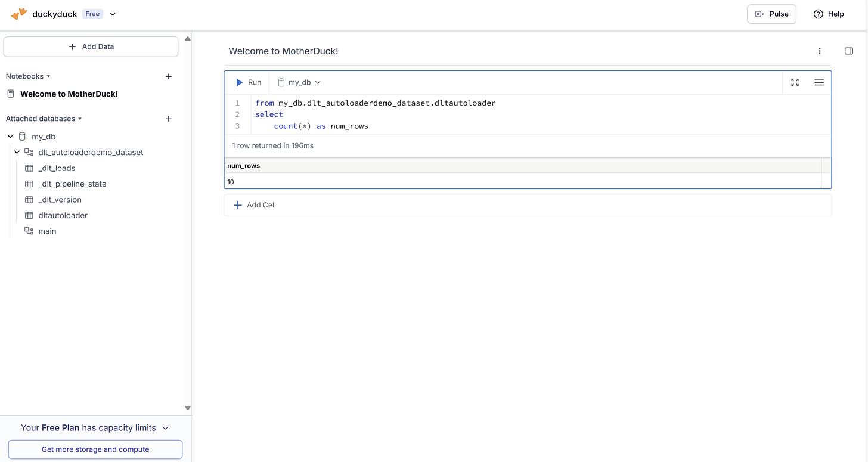The height and width of the screenshot is (462, 868).
Task: Click the _dlt_loads table icon
Action: [x=29, y=168]
